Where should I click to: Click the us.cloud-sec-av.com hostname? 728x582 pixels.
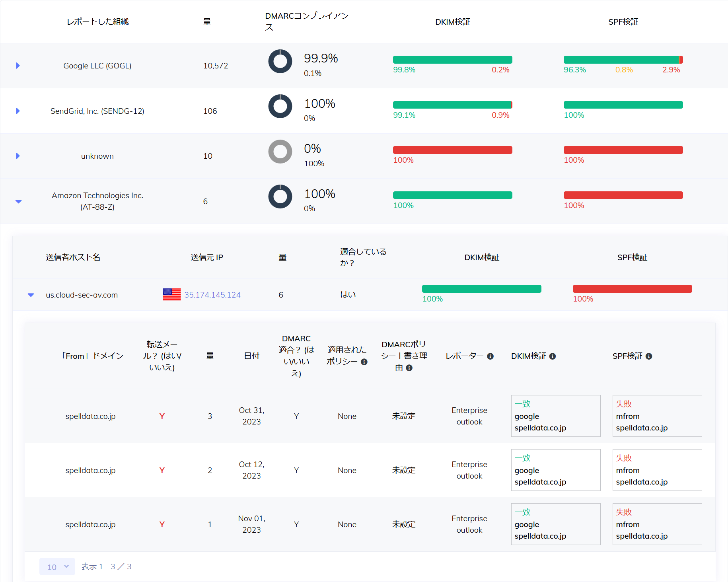82,295
